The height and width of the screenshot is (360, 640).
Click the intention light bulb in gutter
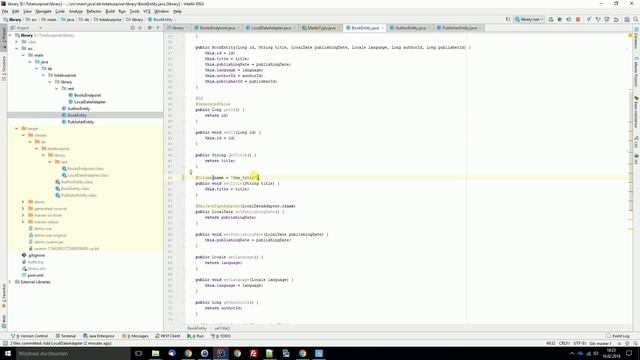pos(191,172)
